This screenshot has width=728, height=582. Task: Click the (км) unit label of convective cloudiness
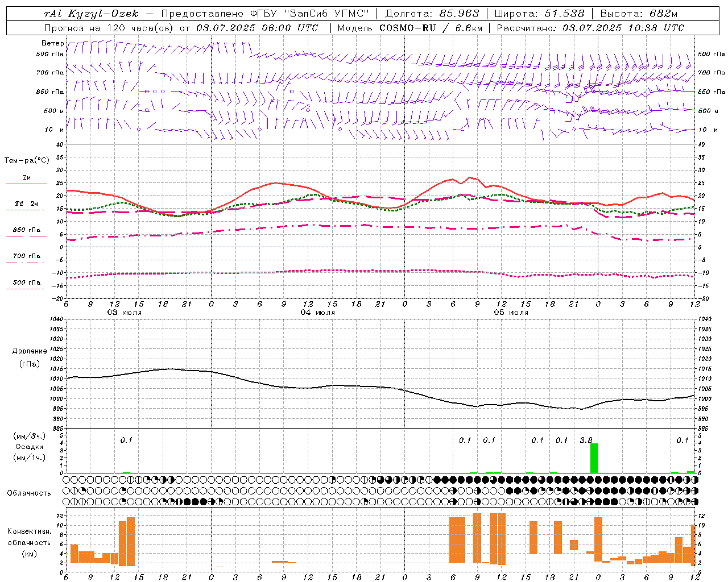[x=30, y=554]
